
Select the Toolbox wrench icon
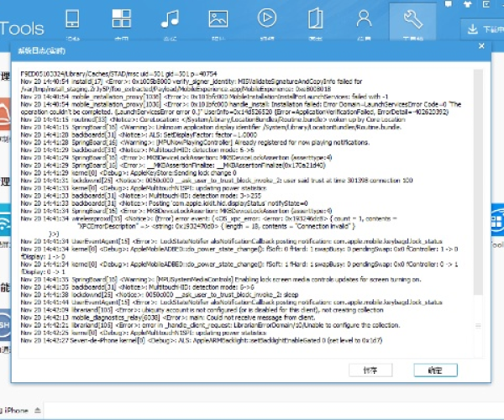click(x=412, y=20)
